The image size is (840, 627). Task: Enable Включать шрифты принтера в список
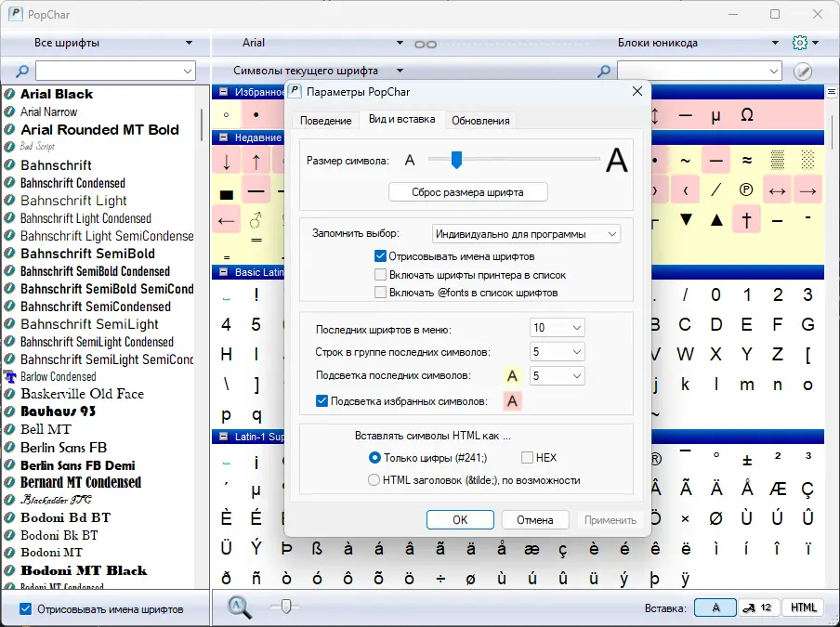(x=380, y=275)
